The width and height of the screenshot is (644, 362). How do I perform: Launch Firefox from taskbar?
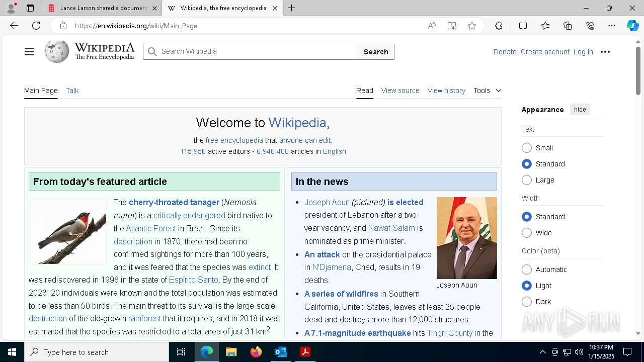[x=256, y=352]
